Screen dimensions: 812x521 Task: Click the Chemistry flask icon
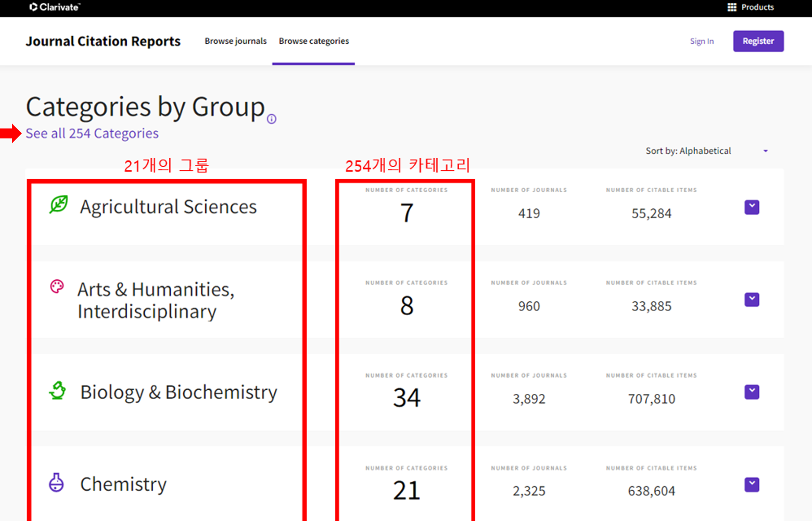[56, 482]
